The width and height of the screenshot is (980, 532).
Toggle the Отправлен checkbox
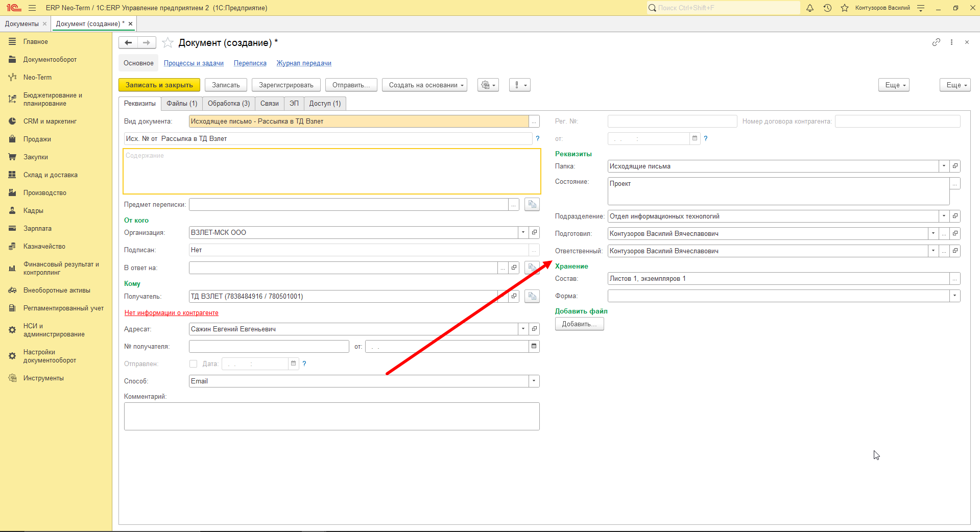pyautogui.click(x=193, y=364)
